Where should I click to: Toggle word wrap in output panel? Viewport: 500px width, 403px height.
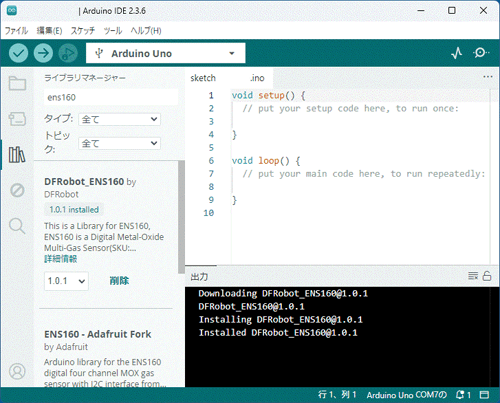click(x=473, y=276)
